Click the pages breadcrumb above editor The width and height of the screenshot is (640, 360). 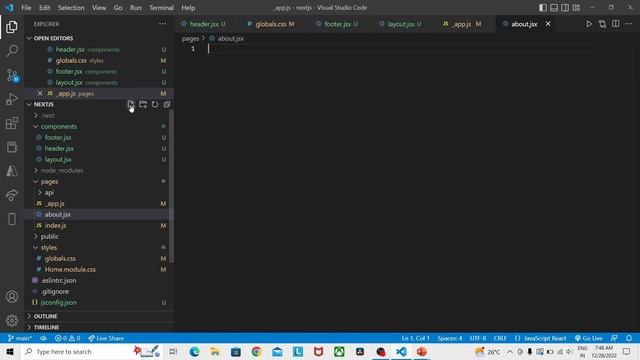(190, 38)
